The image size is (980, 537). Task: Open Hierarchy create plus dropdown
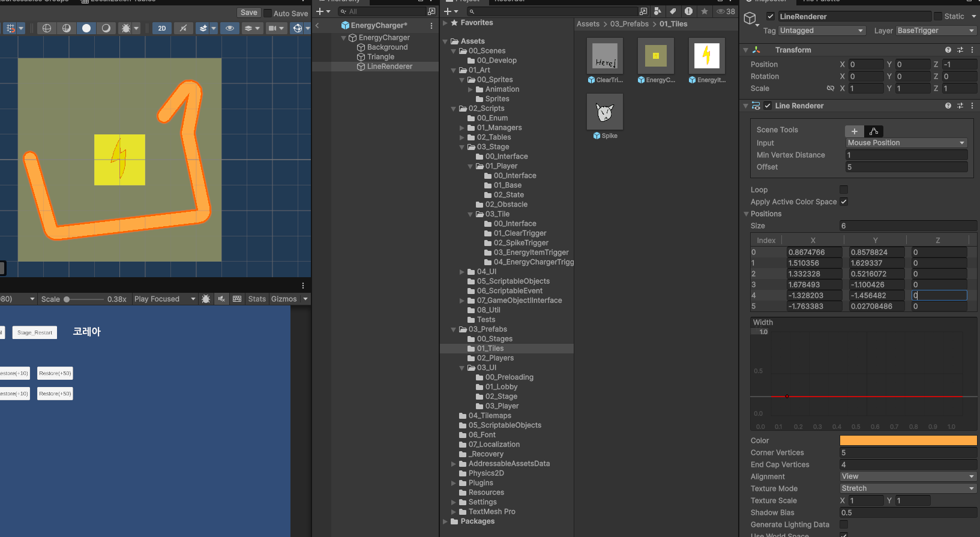coord(323,11)
